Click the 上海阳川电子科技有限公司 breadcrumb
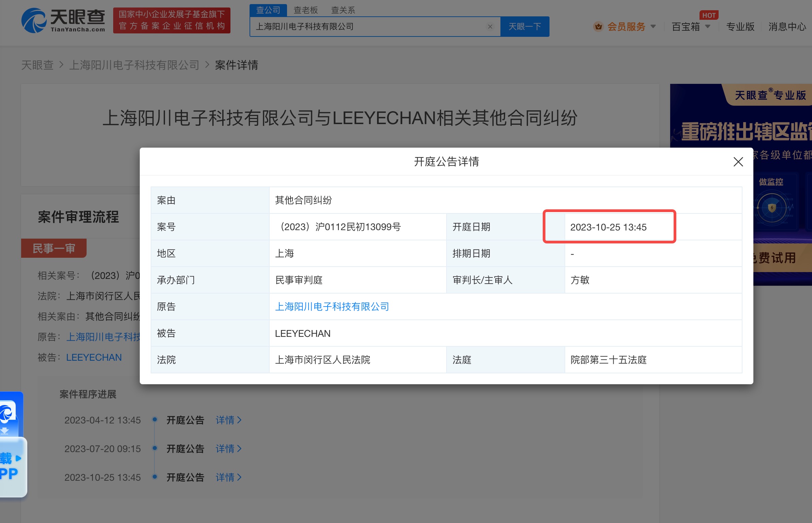 tap(134, 65)
